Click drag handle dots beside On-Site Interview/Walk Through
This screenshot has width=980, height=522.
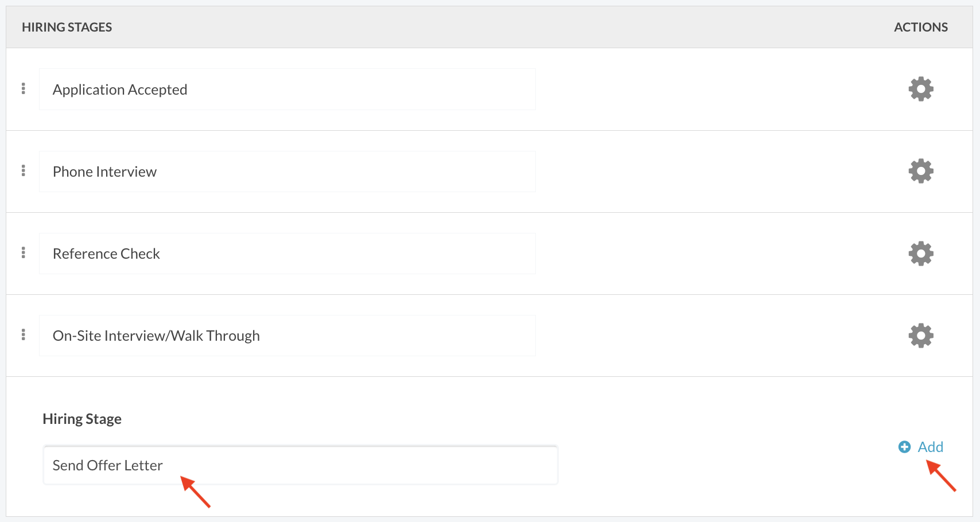click(24, 334)
